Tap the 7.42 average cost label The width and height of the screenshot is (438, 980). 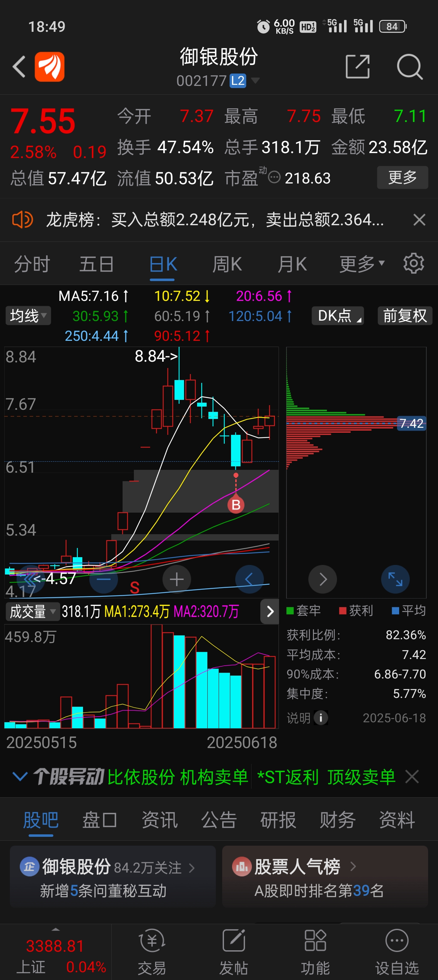tap(412, 424)
